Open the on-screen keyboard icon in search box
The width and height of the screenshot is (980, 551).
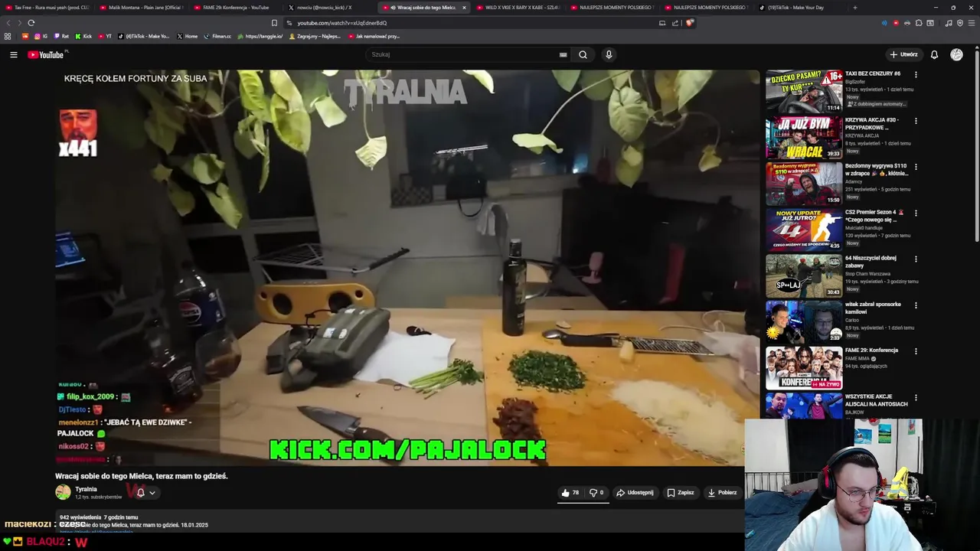[563, 54]
